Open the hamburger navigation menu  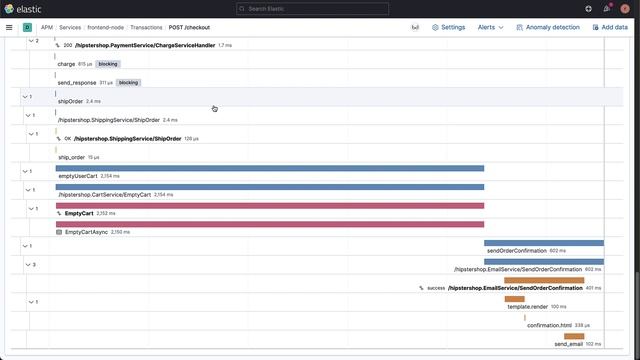9,27
